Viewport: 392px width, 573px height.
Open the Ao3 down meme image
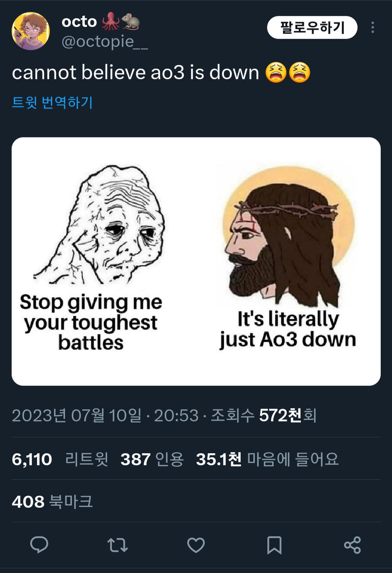point(196,261)
